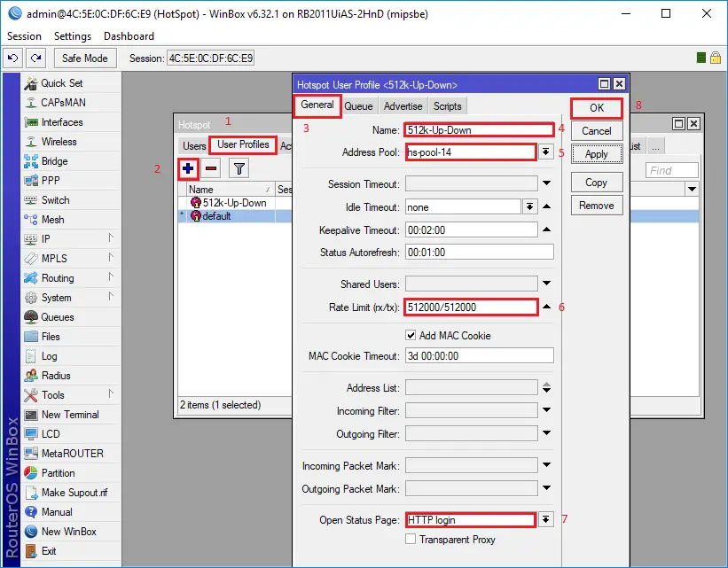Open the filter funnel in Hotspot window
Screen dimensions: 728x568
click(x=239, y=168)
